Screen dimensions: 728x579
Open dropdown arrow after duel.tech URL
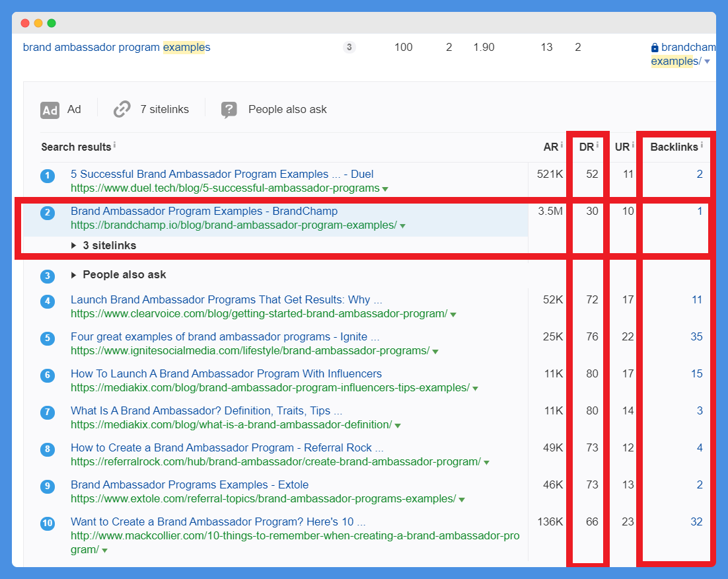(385, 189)
